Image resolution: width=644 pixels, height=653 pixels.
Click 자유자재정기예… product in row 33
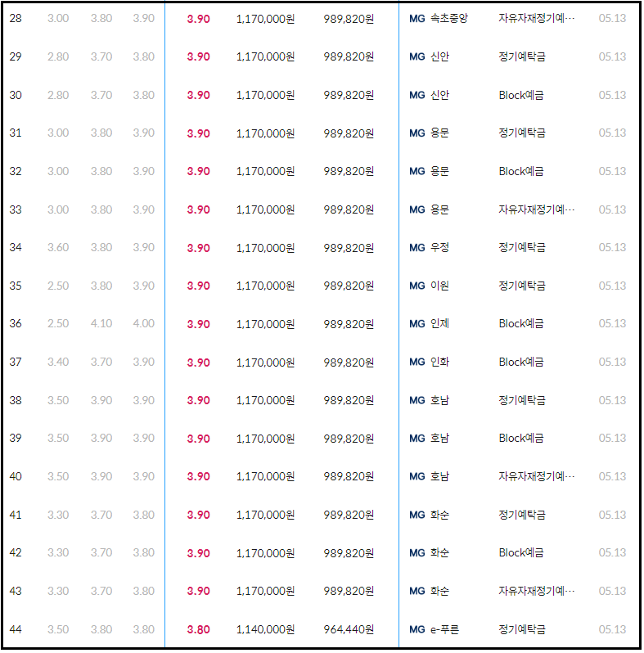537,209
